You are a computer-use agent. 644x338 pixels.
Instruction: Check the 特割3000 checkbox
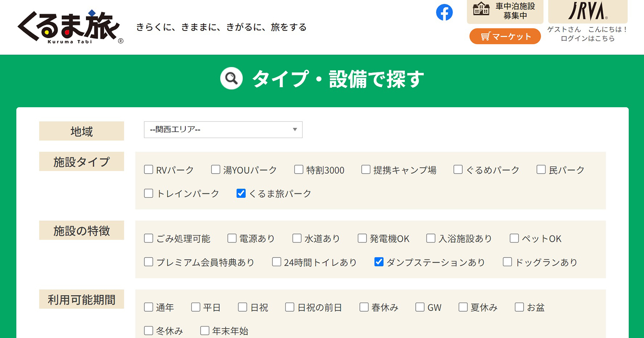tap(299, 169)
